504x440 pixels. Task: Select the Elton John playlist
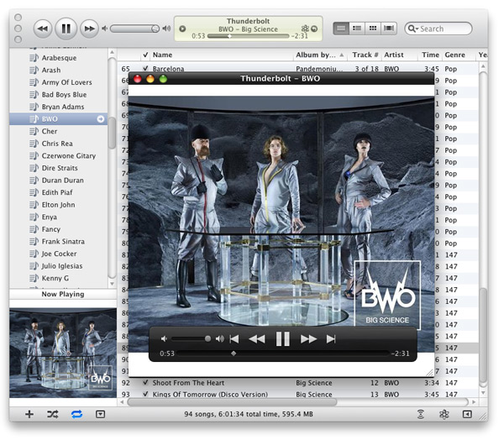[x=58, y=205]
